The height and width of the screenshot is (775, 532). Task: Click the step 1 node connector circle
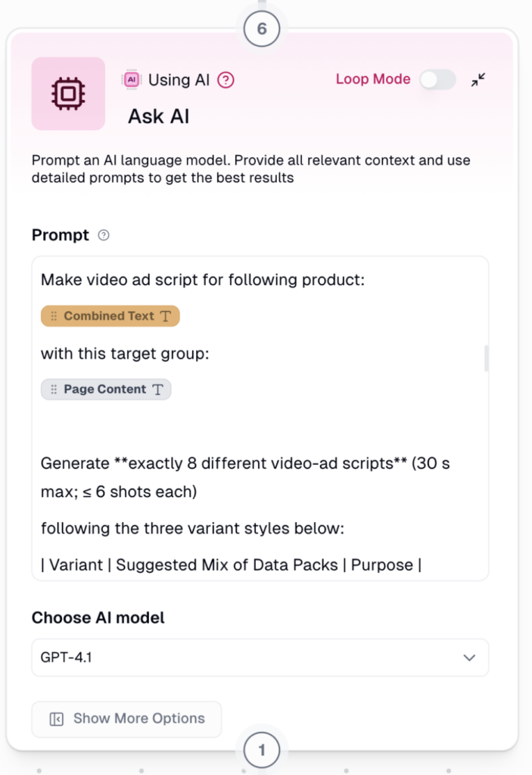(x=262, y=751)
